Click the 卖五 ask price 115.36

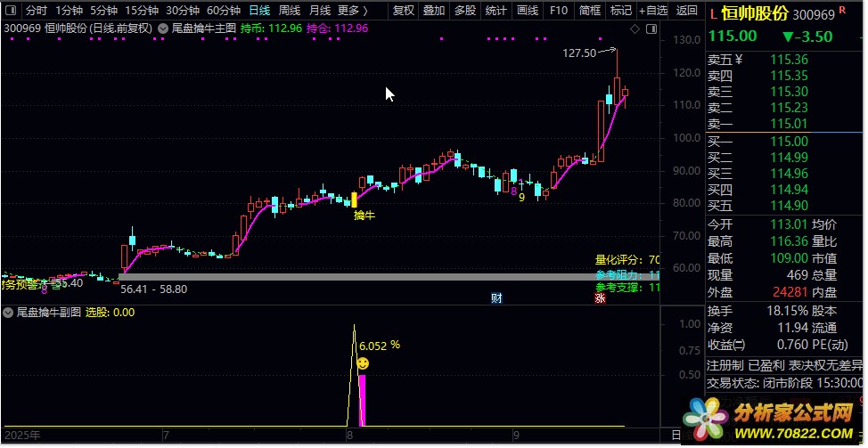[790, 60]
